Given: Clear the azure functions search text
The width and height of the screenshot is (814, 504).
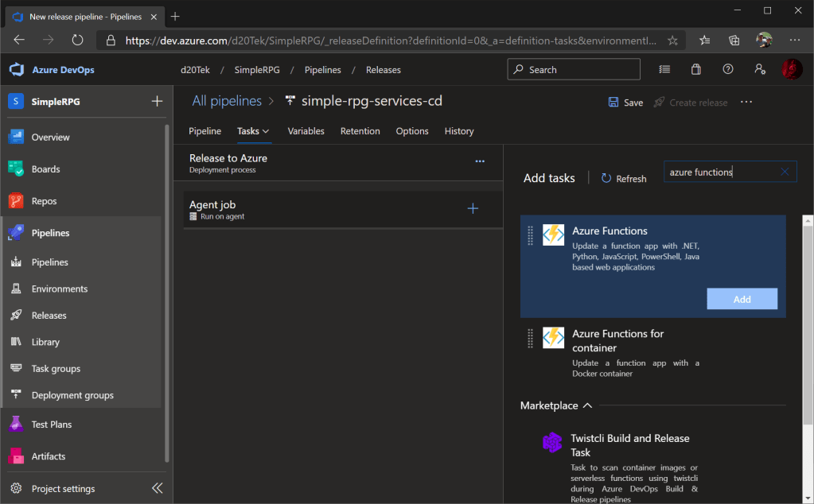Looking at the screenshot, I should [785, 172].
